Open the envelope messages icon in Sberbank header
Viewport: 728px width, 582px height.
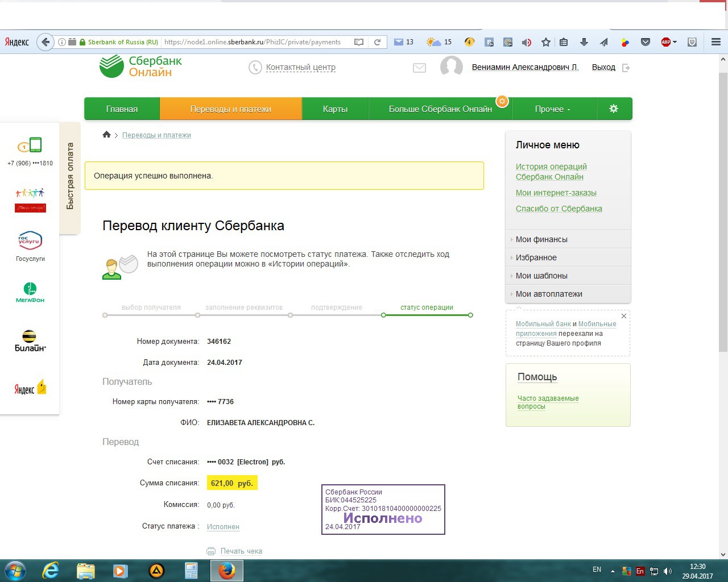(x=419, y=68)
